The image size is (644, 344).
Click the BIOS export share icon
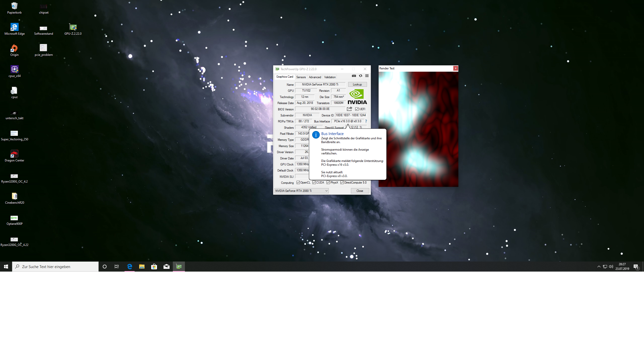[349, 109]
